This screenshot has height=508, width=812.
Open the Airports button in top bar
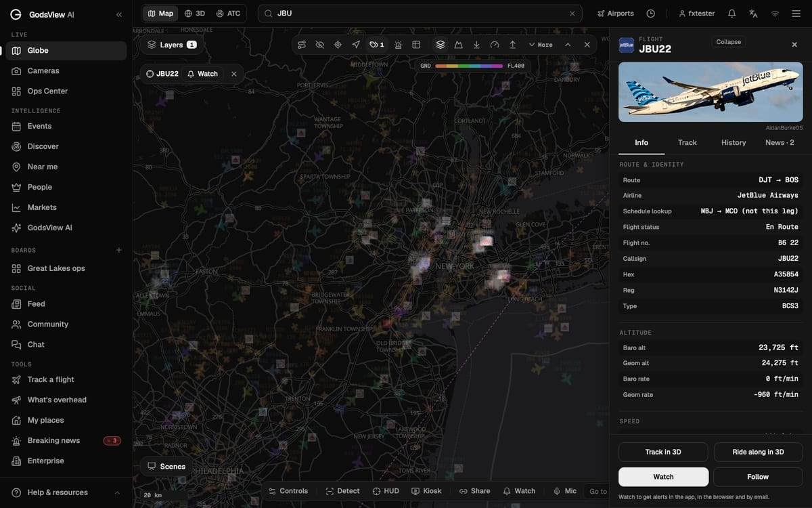616,14
